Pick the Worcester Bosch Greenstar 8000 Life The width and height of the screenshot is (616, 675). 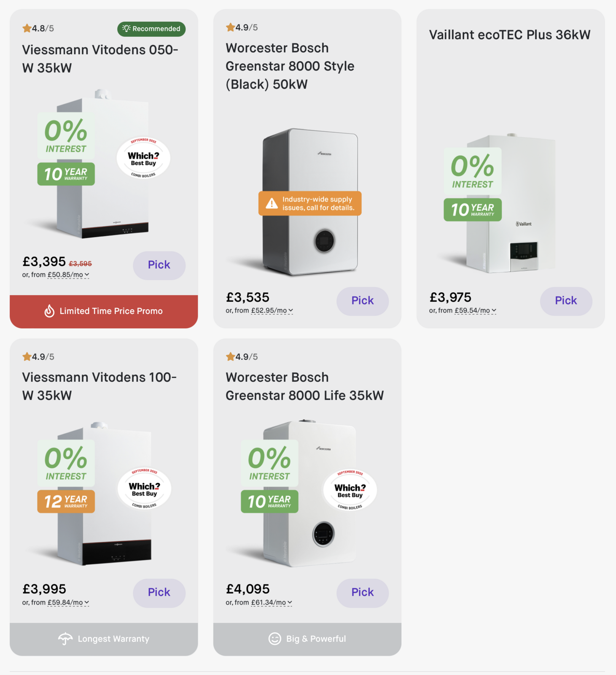click(362, 592)
